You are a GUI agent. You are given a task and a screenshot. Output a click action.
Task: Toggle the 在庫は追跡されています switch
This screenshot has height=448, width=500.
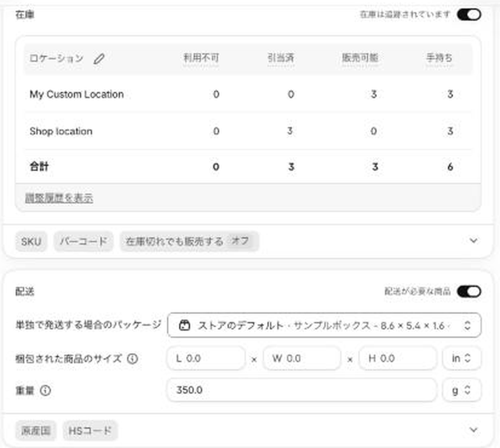[x=469, y=15]
